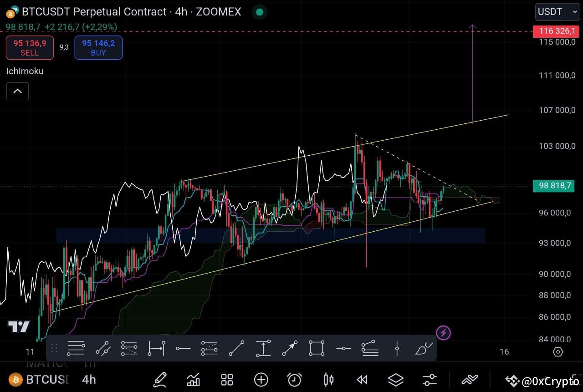583x392 pixels.
Task: Tap the red SELL button
Action: 30,47
